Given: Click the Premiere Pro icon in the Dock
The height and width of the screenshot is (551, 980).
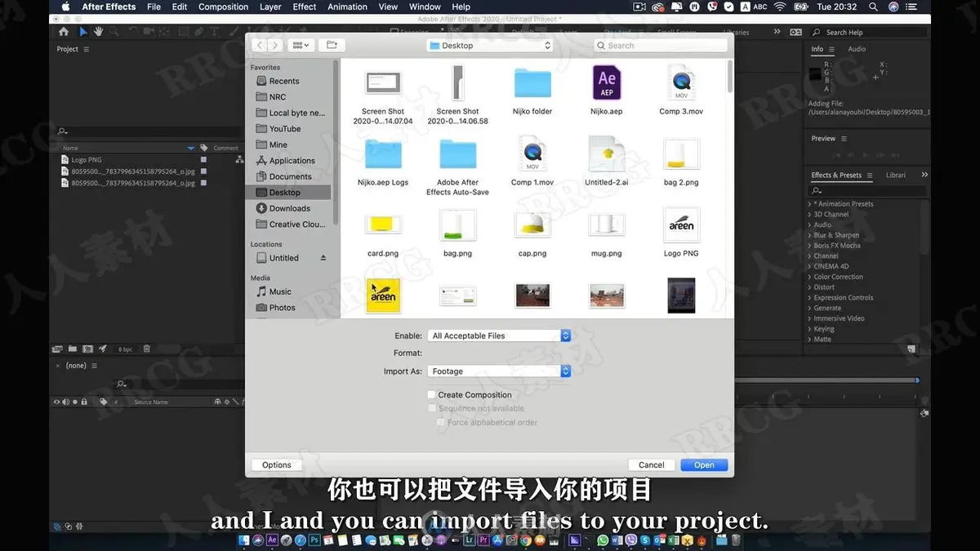Looking at the screenshot, I should (483, 540).
